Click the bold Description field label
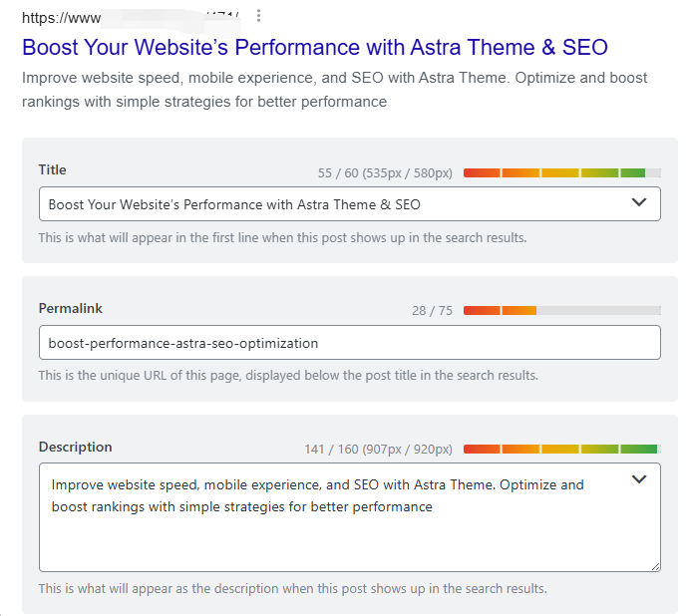 [x=76, y=448]
